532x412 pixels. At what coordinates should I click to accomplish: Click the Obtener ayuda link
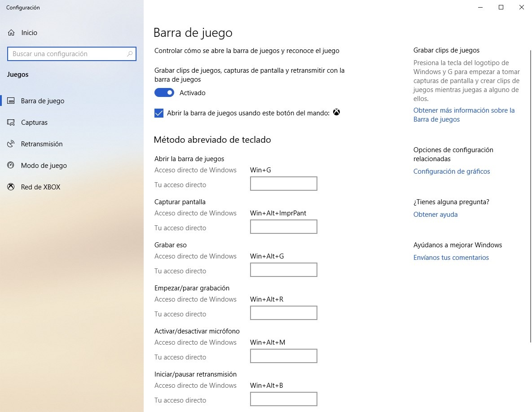pos(435,215)
